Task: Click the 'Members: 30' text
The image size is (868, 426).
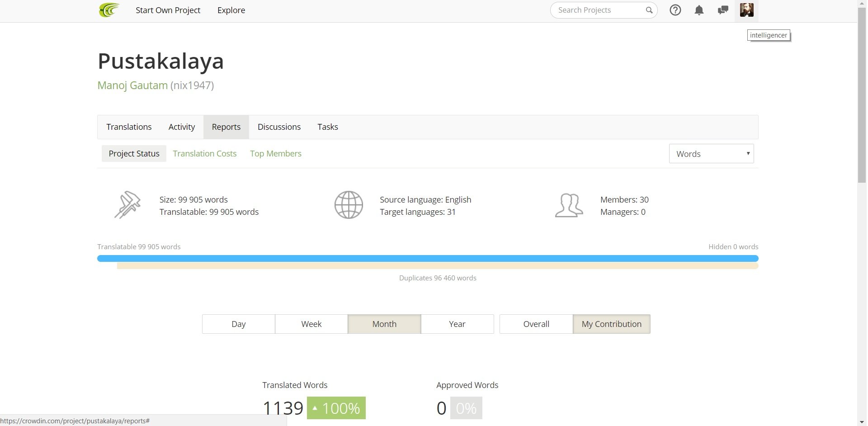Action: 624,200
